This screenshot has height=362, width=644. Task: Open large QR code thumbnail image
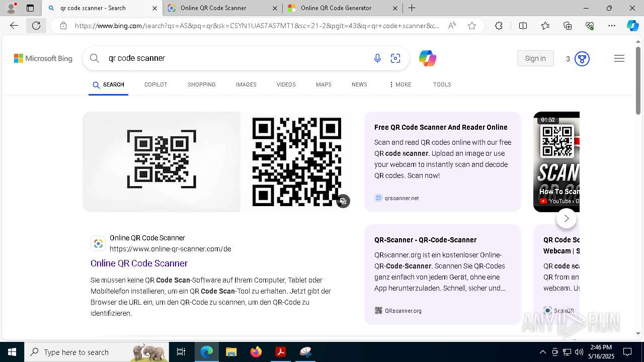click(x=297, y=162)
